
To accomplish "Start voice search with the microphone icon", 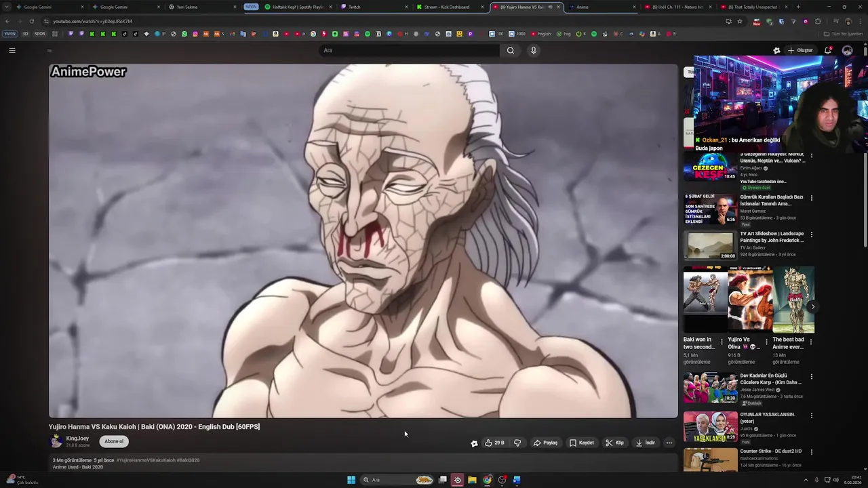I will (x=534, y=50).
